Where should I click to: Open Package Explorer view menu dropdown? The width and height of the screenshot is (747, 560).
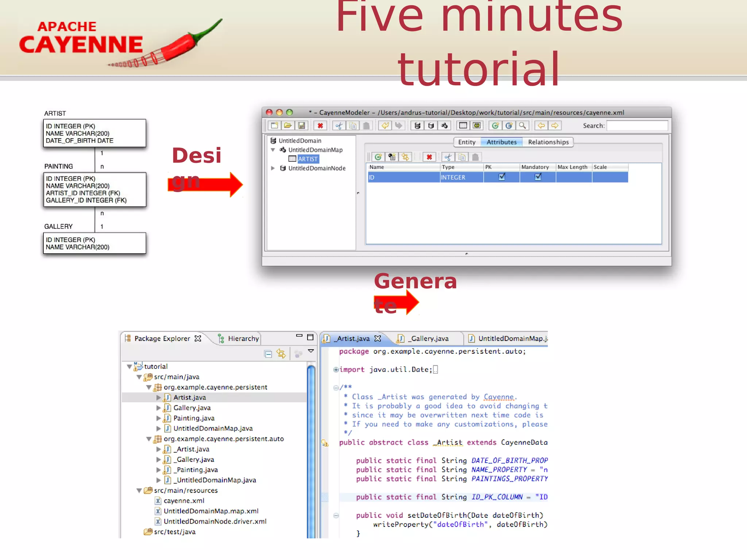311,351
